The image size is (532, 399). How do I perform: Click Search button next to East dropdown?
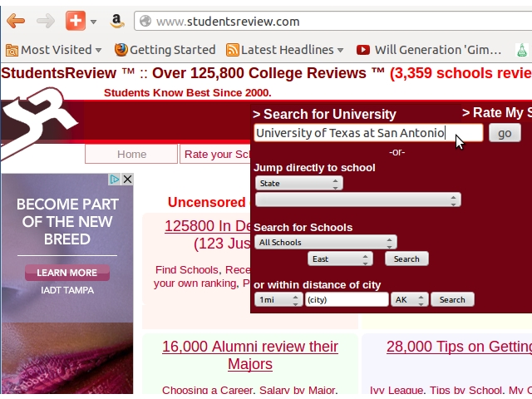click(x=406, y=259)
